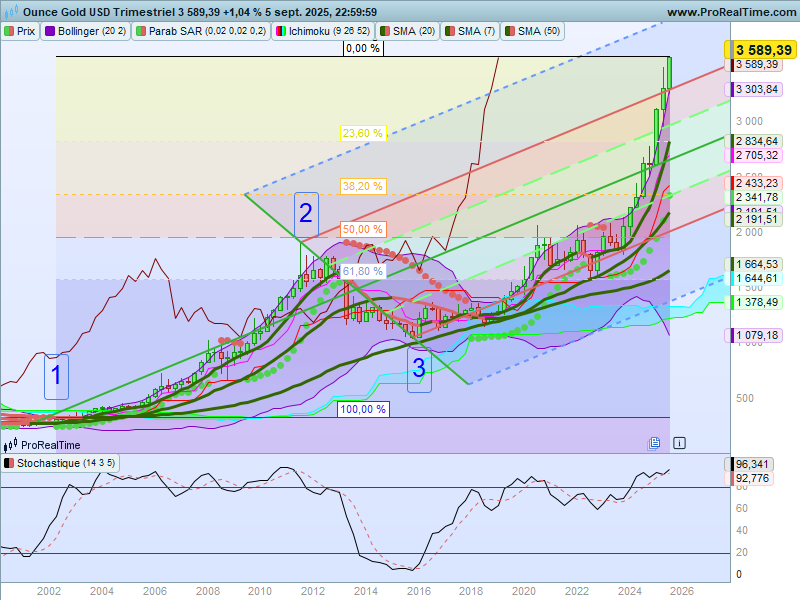The height and width of the screenshot is (600, 800).
Task: Open the SMA (50) indicator label
Action: tap(533, 31)
